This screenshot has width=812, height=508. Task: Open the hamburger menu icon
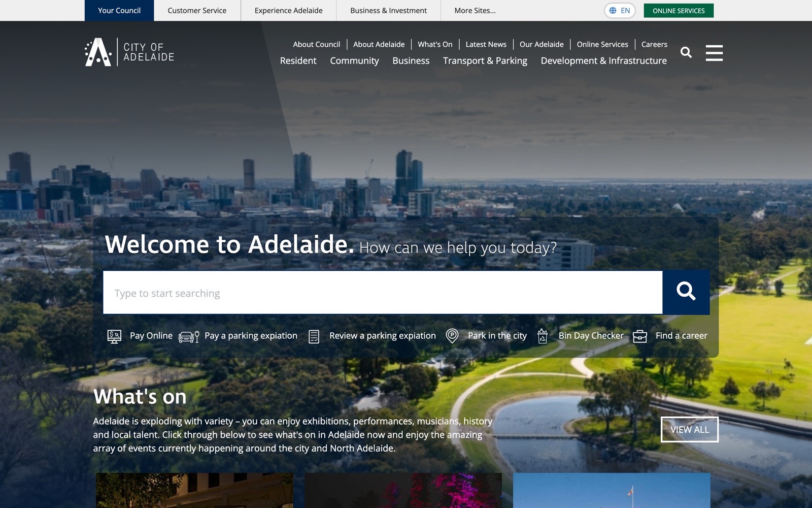click(714, 53)
